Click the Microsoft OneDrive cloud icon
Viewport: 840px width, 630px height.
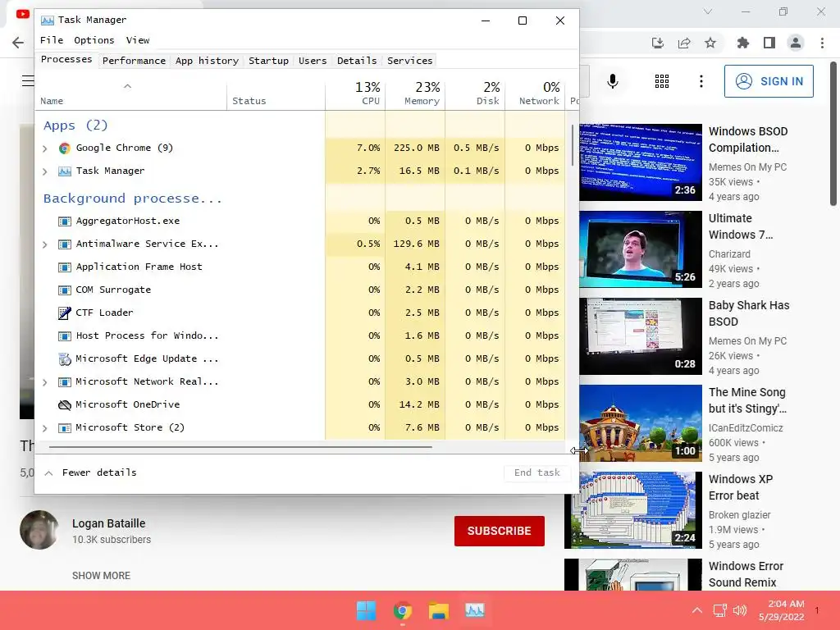point(65,405)
